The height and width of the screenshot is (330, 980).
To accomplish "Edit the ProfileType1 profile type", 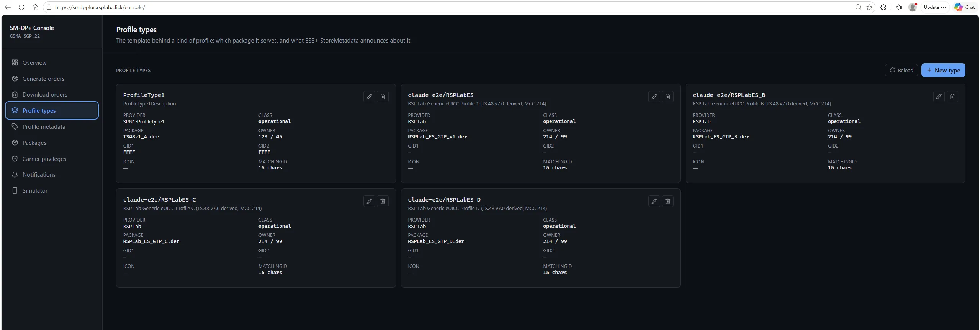I will (x=369, y=97).
